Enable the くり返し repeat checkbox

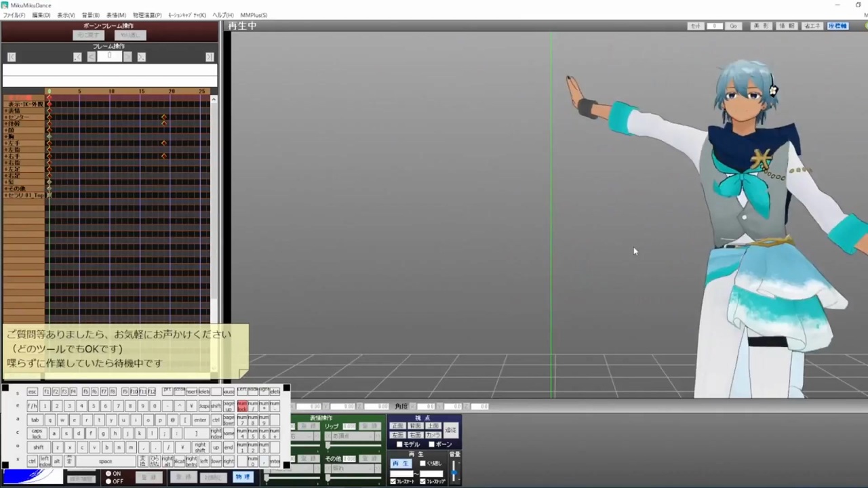pos(422,464)
